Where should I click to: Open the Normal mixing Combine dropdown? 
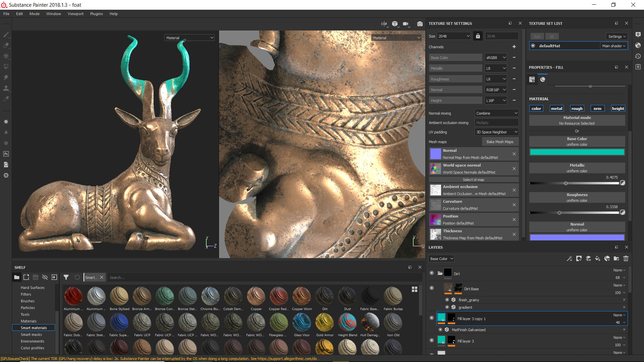click(496, 113)
